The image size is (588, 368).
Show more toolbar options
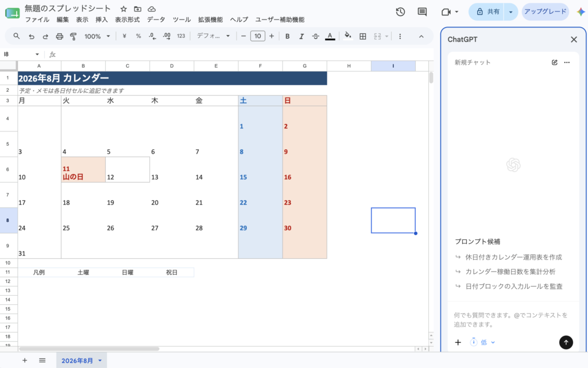400,36
